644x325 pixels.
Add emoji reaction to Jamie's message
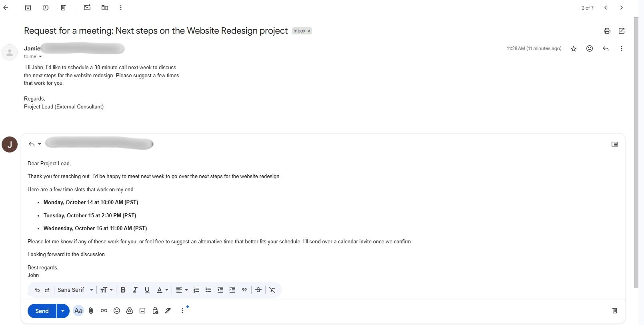pyautogui.click(x=590, y=48)
